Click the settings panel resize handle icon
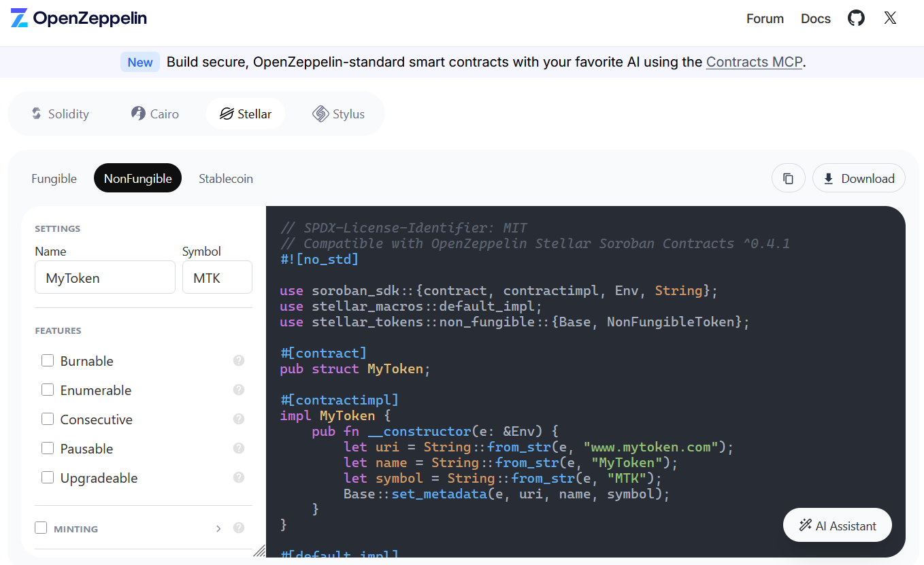This screenshot has width=924, height=565. point(259,551)
